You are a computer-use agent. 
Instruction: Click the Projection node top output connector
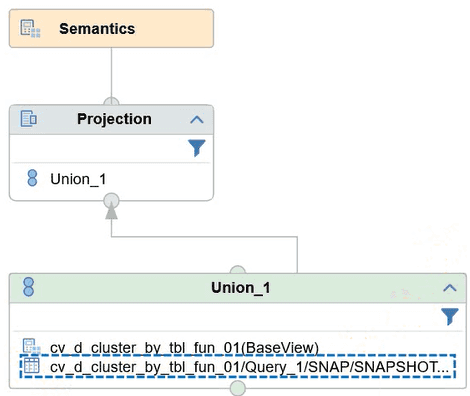(x=111, y=101)
